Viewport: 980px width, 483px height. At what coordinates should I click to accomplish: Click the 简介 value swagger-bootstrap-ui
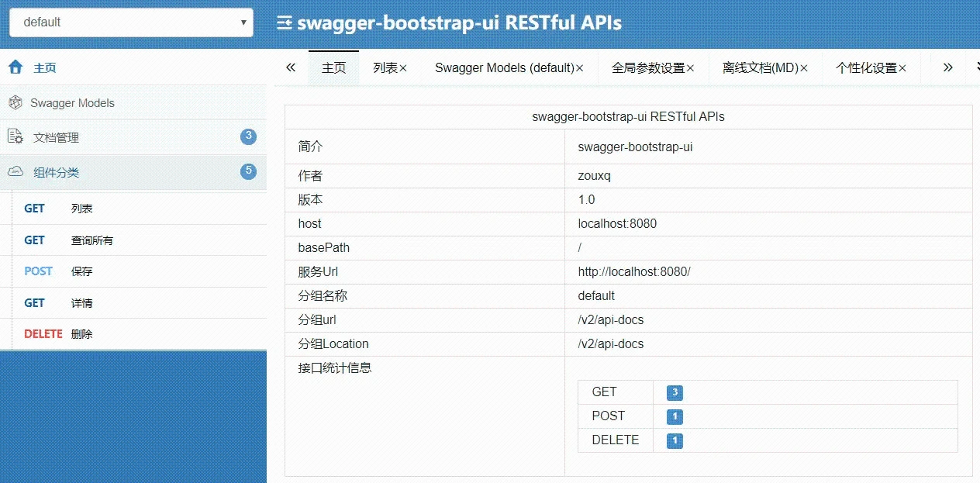[635, 147]
